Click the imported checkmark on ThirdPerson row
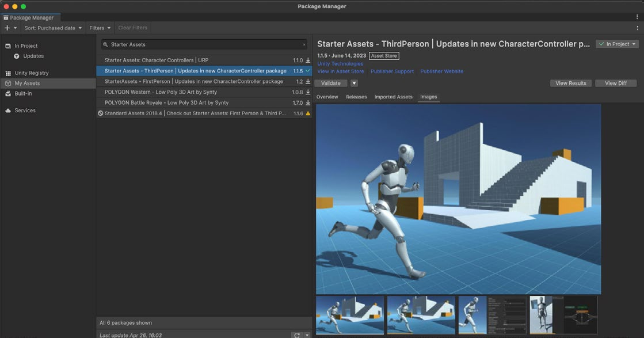This screenshot has height=338, width=644. pos(308,71)
